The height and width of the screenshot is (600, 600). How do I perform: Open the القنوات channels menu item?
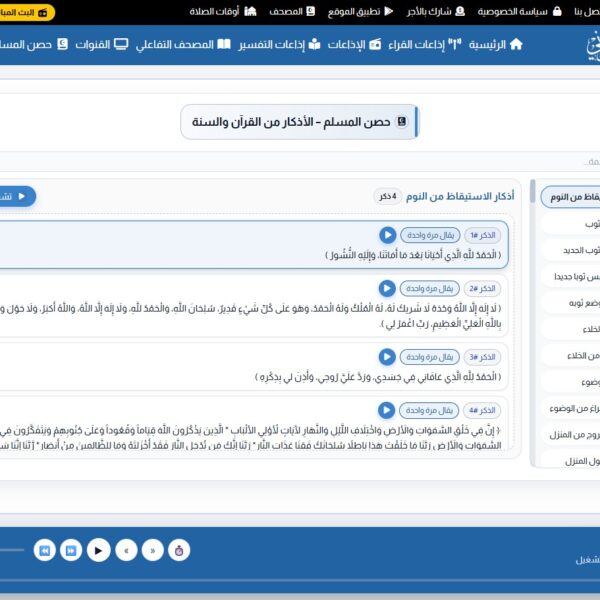click(101, 44)
